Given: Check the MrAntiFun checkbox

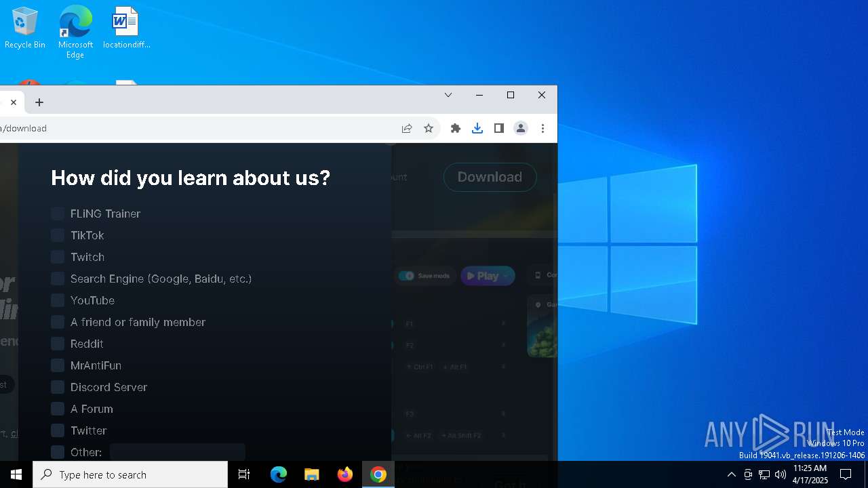Looking at the screenshot, I should [58, 365].
